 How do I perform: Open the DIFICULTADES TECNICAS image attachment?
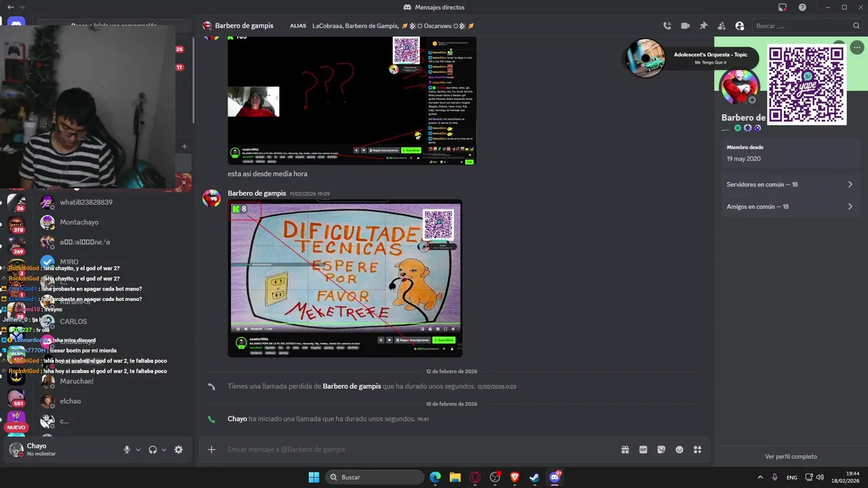345,279
